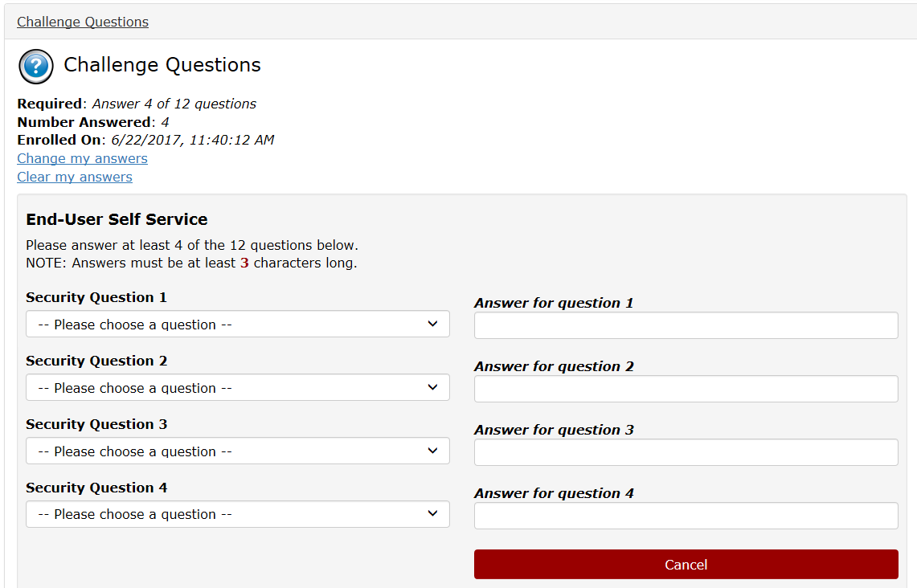
Task: Click into the Answer for question 2 box
Action: (686, 389)
